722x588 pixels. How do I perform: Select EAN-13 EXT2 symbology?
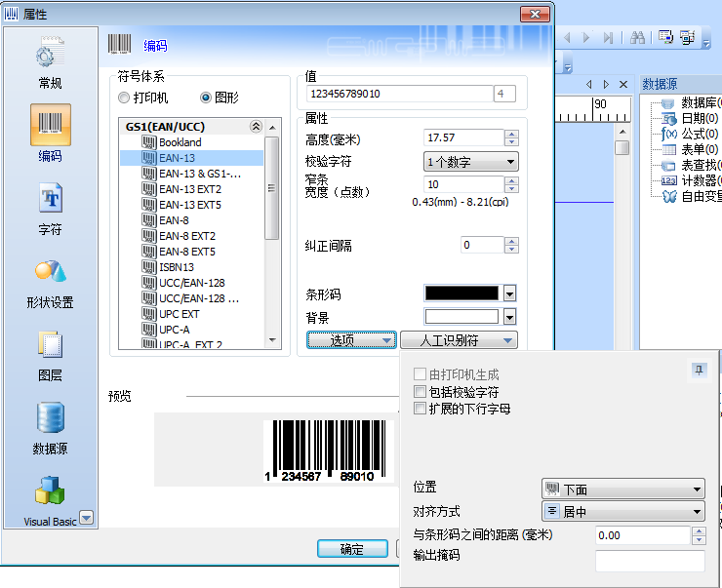(191, 189)
